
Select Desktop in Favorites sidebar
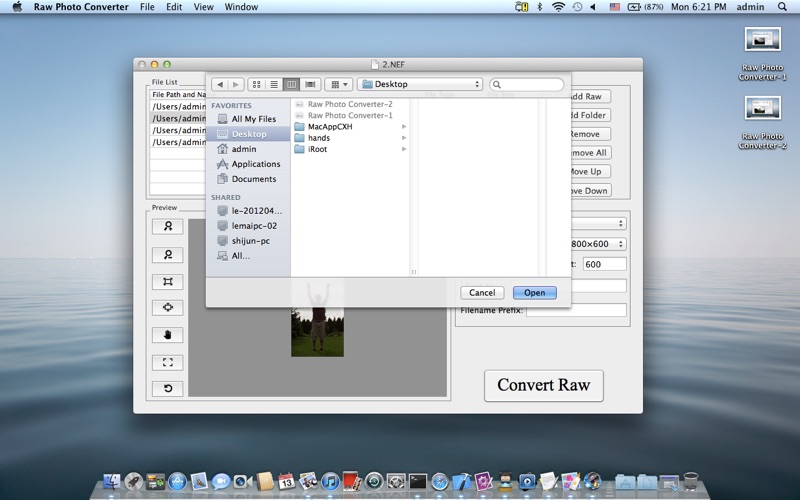click(x=248, y=134)
